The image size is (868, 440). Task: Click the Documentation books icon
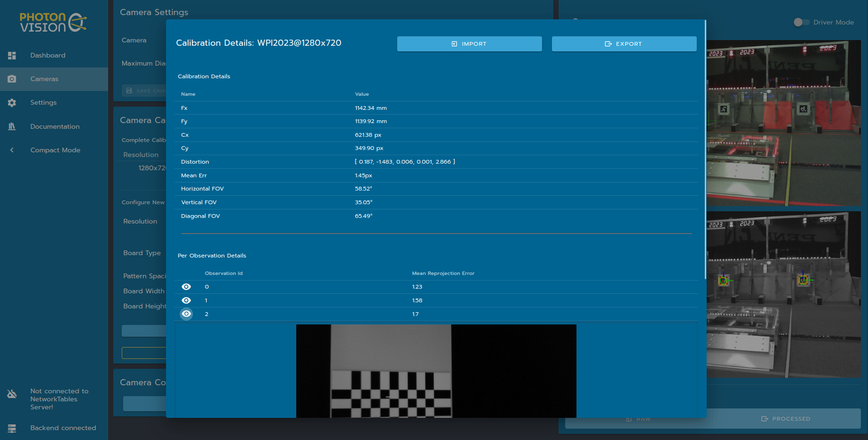tap(12, 126)
